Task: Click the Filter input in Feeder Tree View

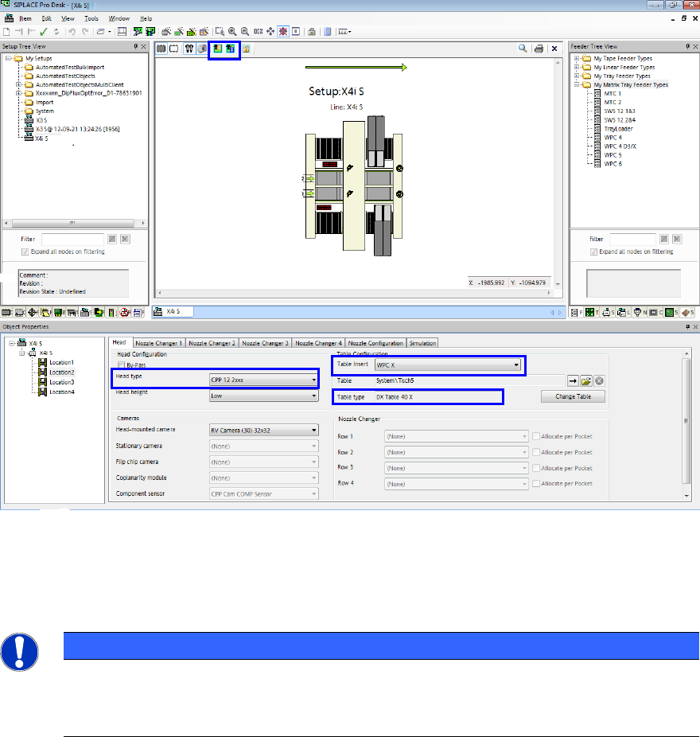Action: (632, 239)
